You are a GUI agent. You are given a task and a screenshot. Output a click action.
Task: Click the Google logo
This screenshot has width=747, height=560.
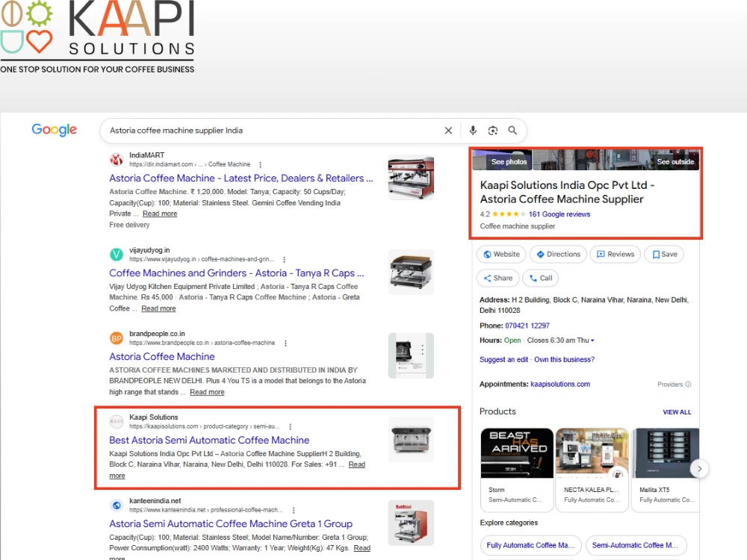55,129
